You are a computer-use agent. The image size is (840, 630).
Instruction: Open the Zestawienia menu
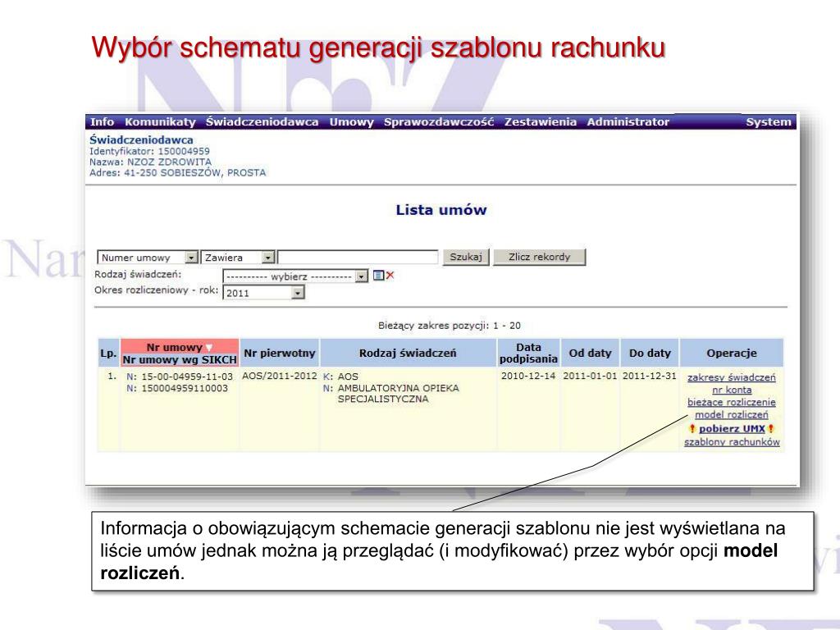point(540,121)
